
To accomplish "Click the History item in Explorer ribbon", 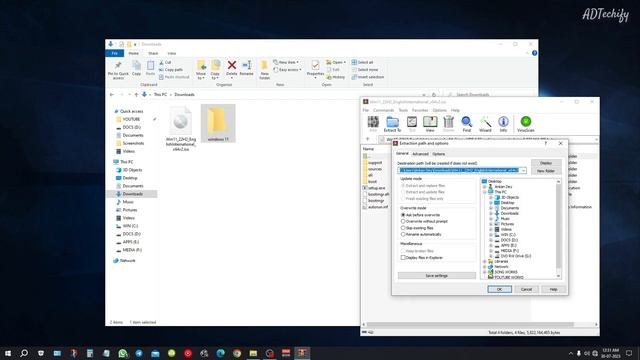I will point(336,77).
